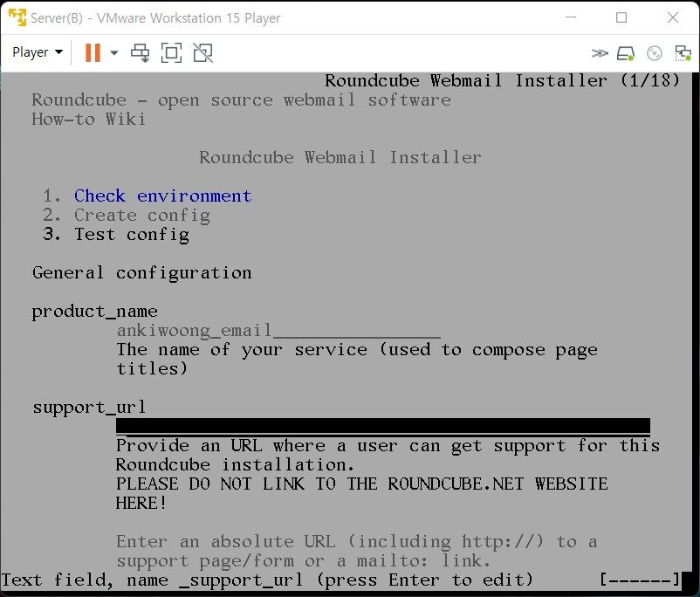Click the 'Roundcube Webmail Installer (1/18)' title
Viewport: 700px width, 597px height.
coord(503,81)
